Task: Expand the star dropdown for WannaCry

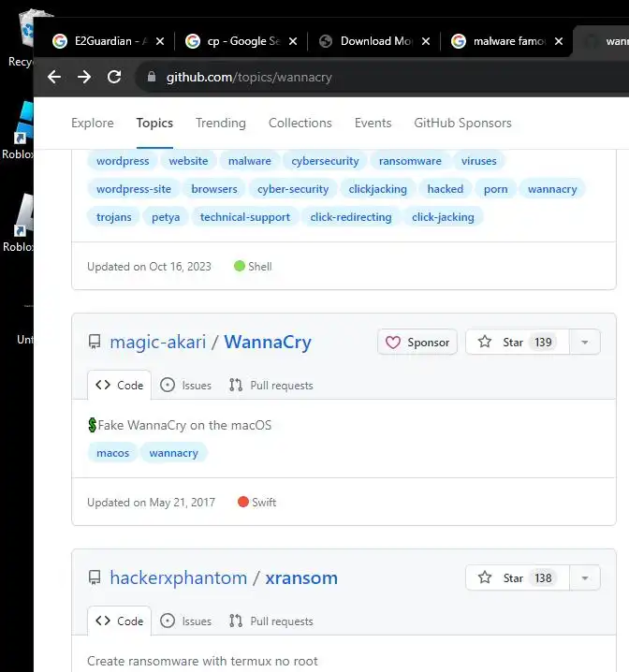Action: (x=585, y=342)
